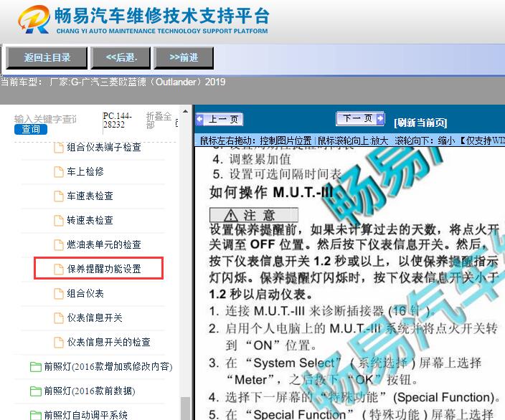This screenshot has height=420, width=505.
Task: Open the 组合仪表 document entry
Action: [x=85, y=293]
